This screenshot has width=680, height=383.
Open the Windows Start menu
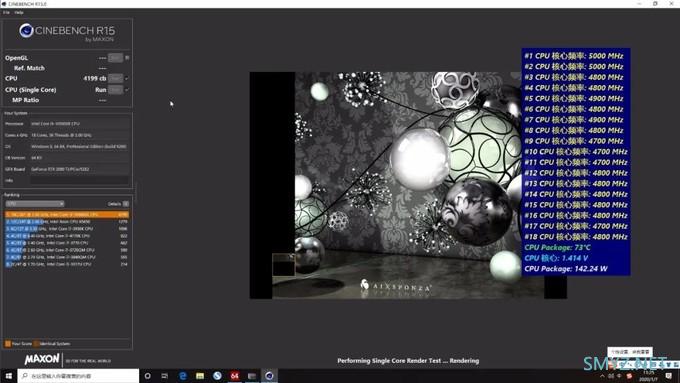[x=8, y=376]
